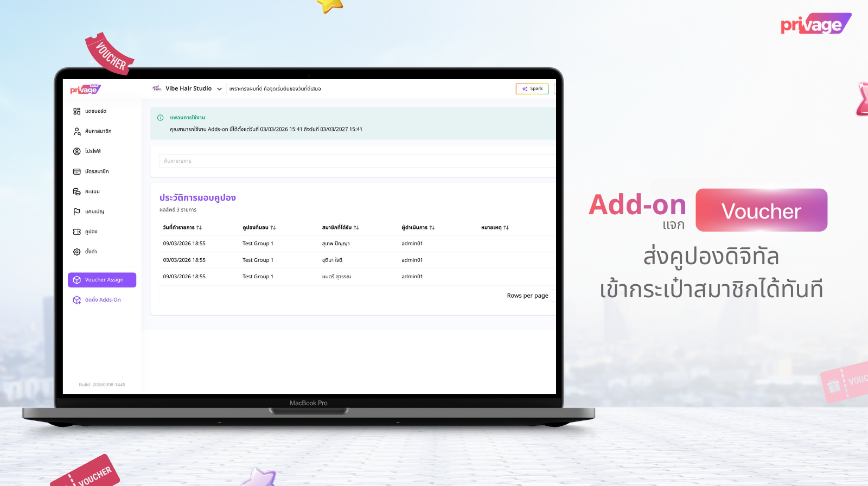Select Voucher Assign menu item
868x486 pixels.
point(102,280)
